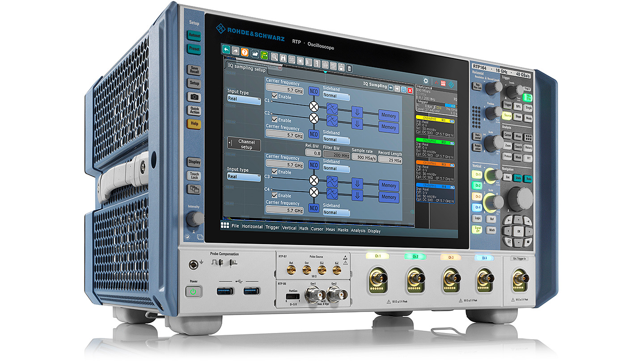The width and height of the screenshot is (644, 362).
Task: Click the C1 low-pass filter block icon
Action: pos(331,109)
